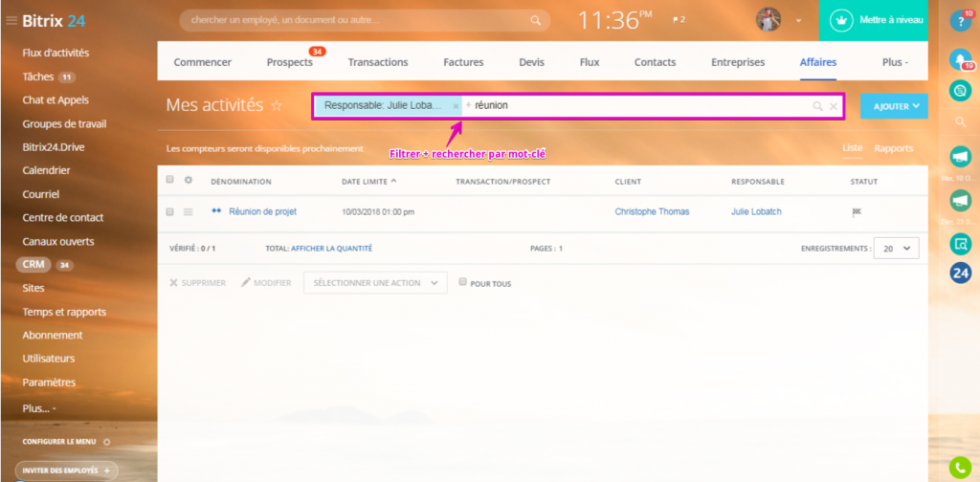Click the filter field search magnifier
The width and height of the screenshot is (980, 482).
pos(817,106)
